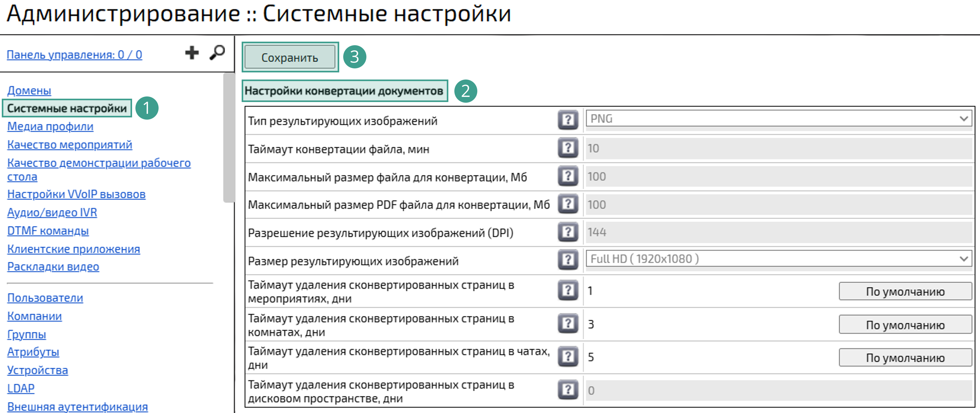The height and width of the screenshot is (413, 980).
Task: Open help for result image type
Action: click(x=568, y=120)
